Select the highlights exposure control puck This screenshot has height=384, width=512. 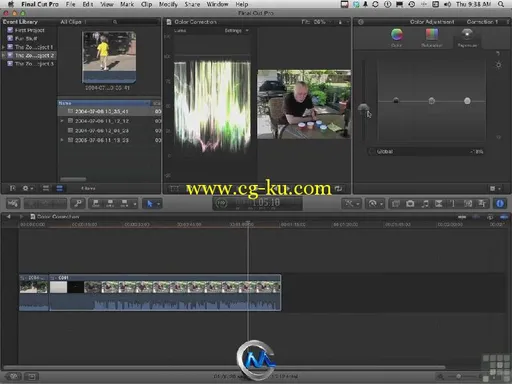click(x=467, y=101)
